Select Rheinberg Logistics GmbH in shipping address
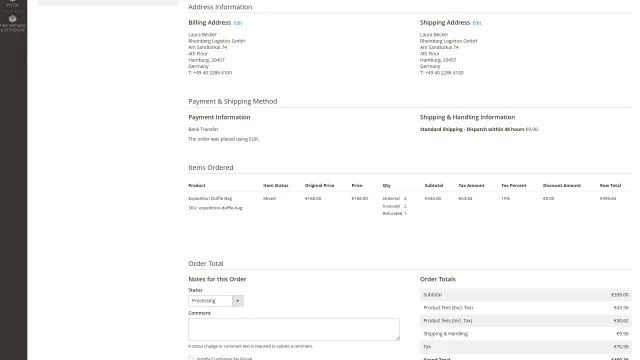Viewport: 640px width, 360px height. tap(449, 41)
